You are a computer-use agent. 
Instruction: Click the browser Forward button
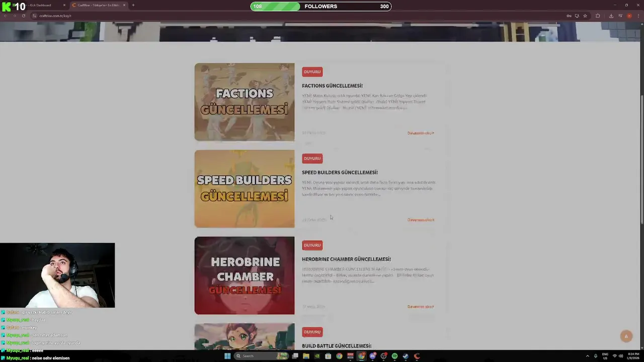pos(14,16)
